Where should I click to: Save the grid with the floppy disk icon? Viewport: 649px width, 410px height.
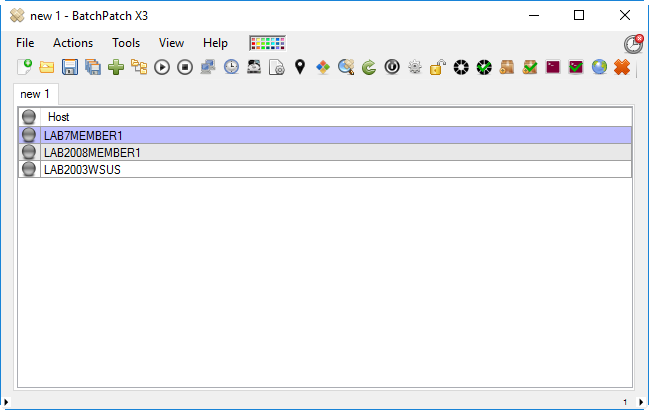[70, 67]
